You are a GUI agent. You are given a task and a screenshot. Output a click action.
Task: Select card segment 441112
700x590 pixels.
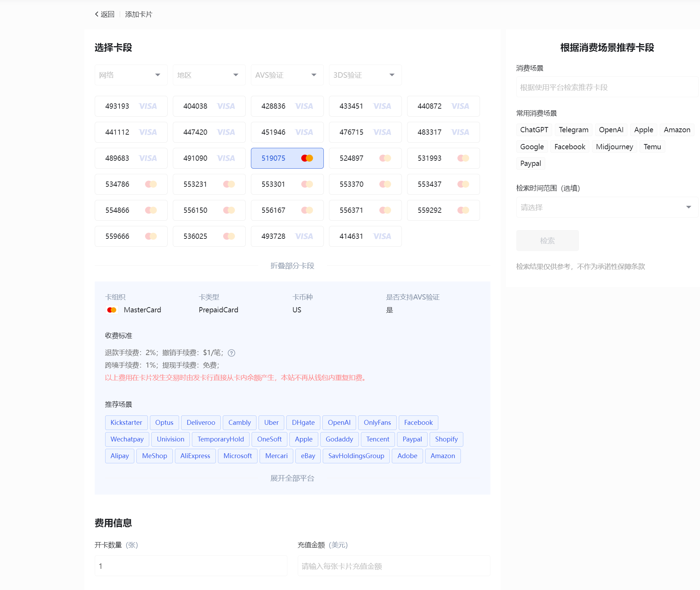point(131,132)
